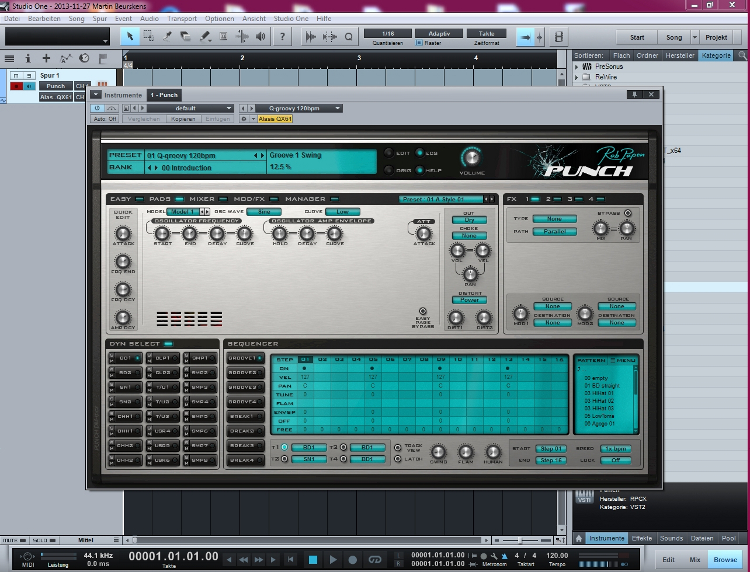Screen dimensions: 750x572
Task: Add a track with plus icon
Action: pos(46,58)
